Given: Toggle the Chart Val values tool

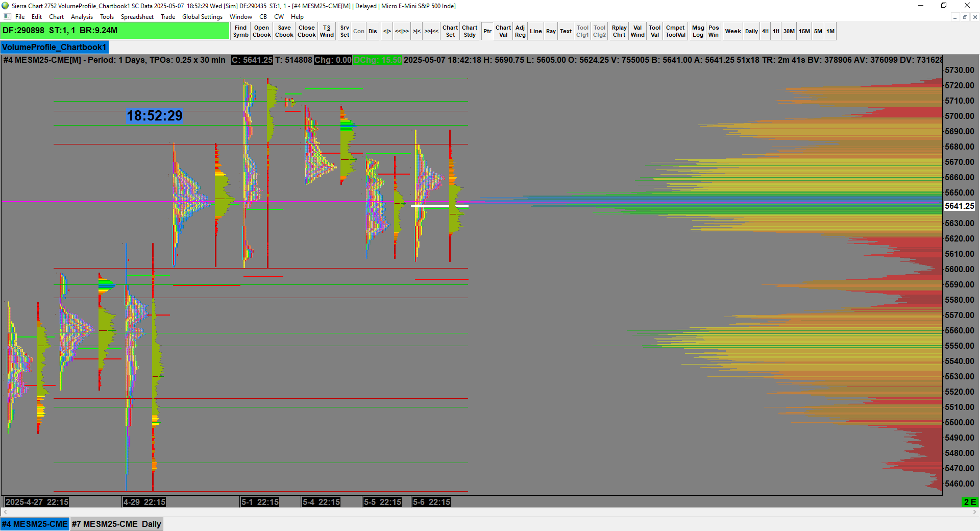Looking at the screenshot, I should click(x=503, y=31).
